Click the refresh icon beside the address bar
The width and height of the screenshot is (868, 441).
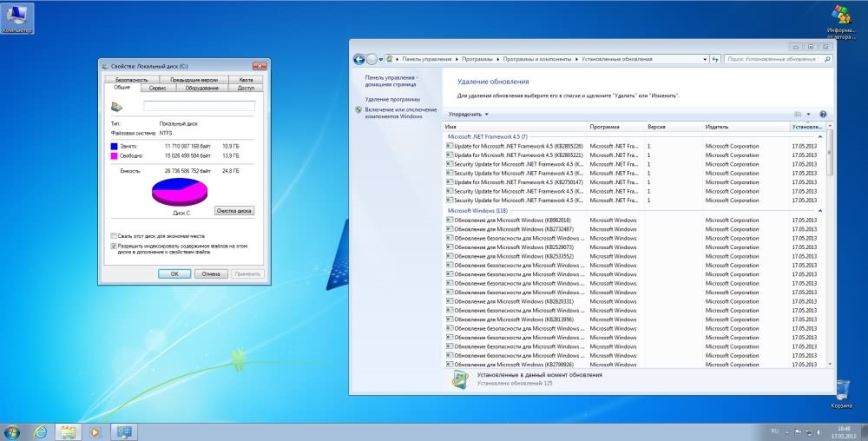click(715, 59)
